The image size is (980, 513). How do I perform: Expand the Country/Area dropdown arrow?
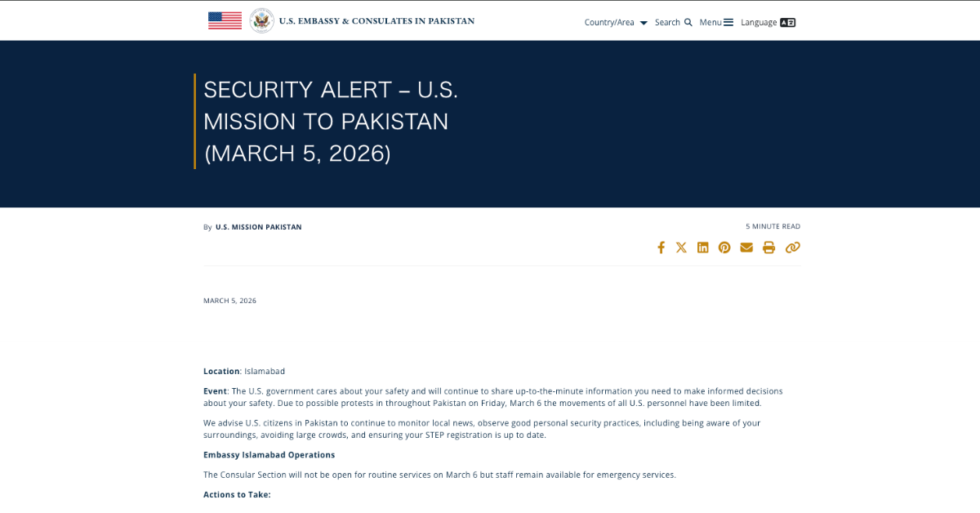pyautogui.click(x=644, y=23)
